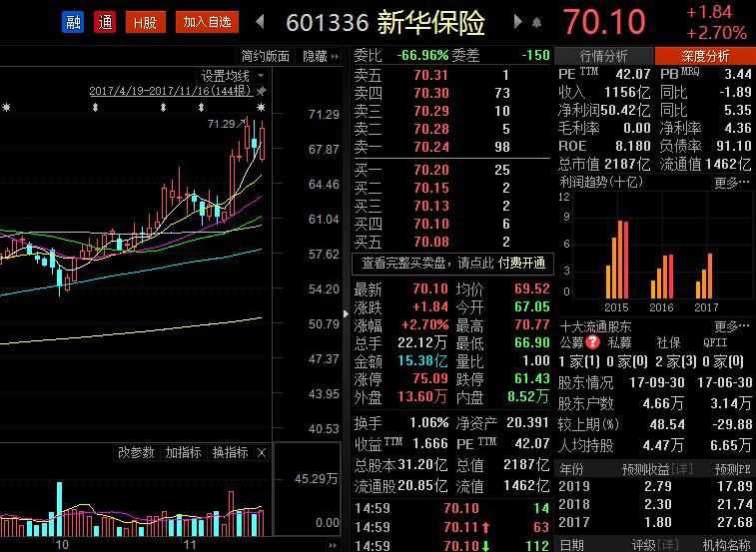
Task: Hide the side panel using 隐藏
Action: click(x=321, y=57)
